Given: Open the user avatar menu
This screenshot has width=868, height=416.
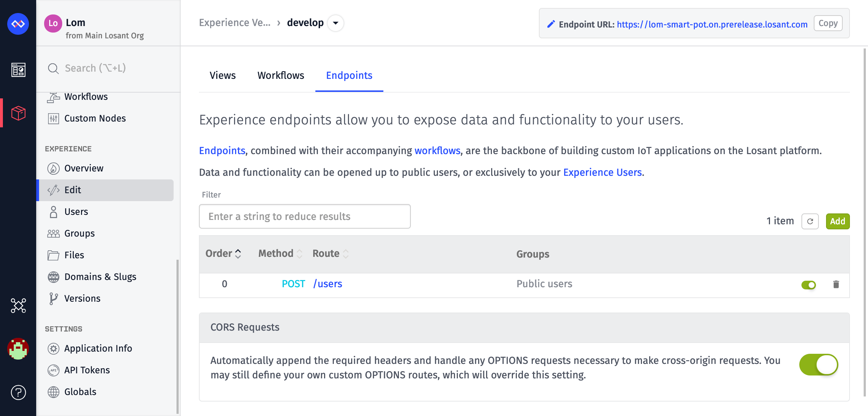Looking at the screenshot, I should pyautogui.click(x=18, y=349).
